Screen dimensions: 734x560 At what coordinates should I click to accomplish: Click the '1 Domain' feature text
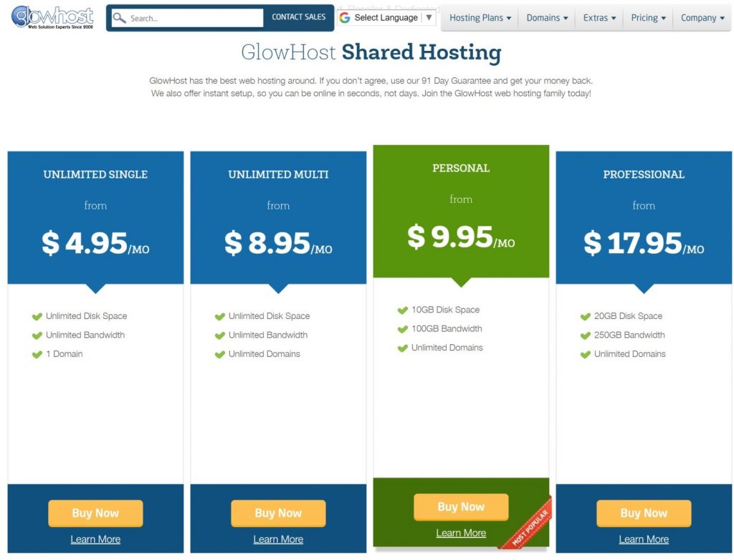pyautogui.click(x=64, y=354)
